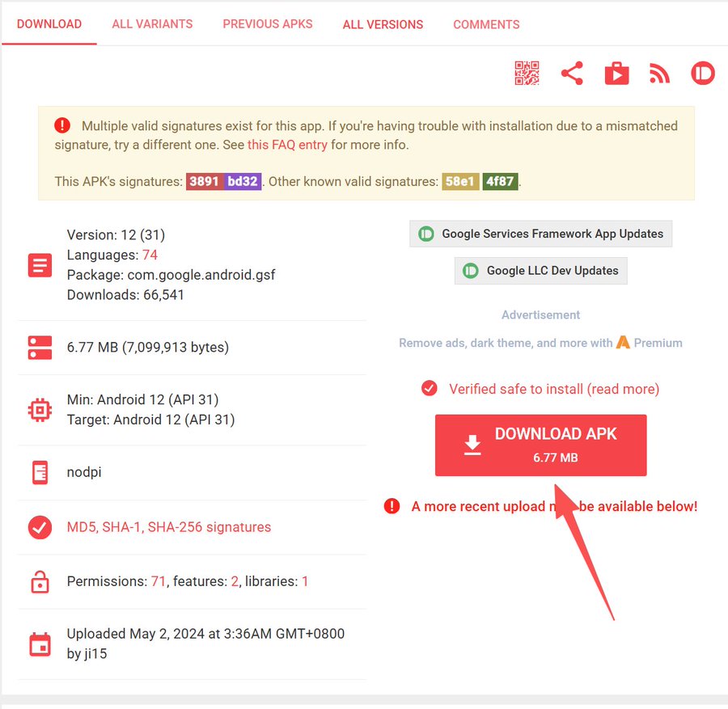728x709 pixels.
Task: Click the 74 languages link
Action: [x=150, y=255]
